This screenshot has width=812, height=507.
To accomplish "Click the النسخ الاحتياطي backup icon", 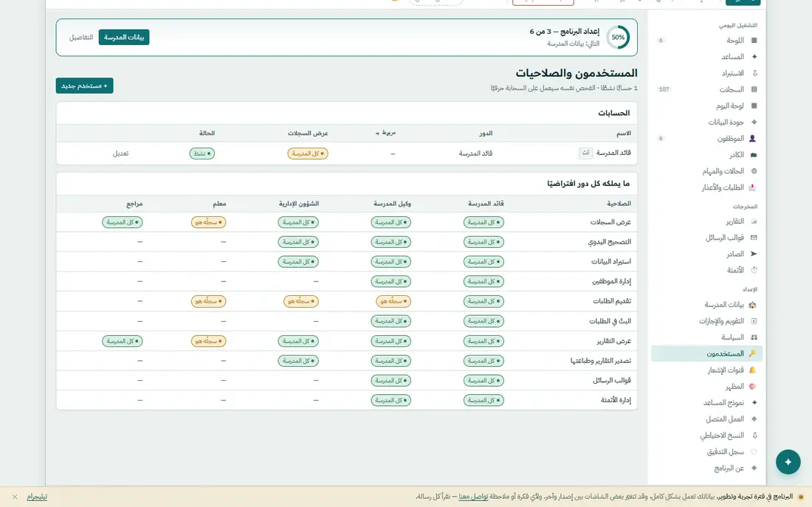I will tap(754, 435).
